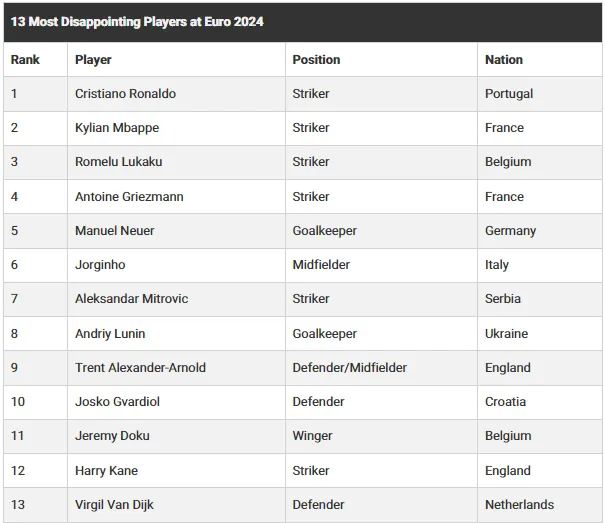Click the Serbia nation cell

point(503,299)
